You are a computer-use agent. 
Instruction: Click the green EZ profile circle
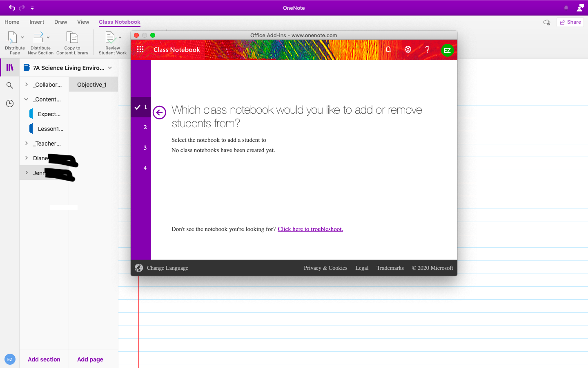click(x=447, y=50)
